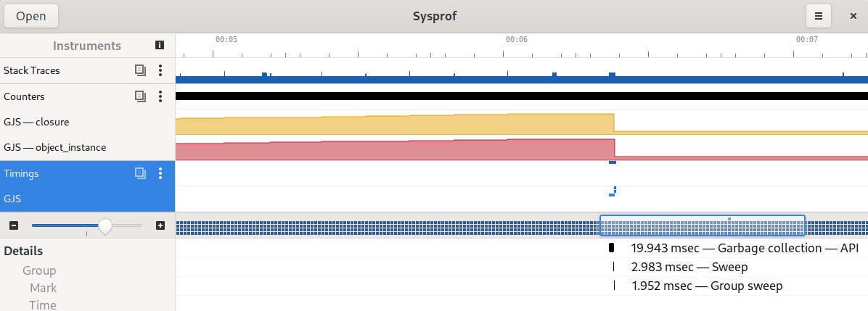Image resolution: width=868 pixels, height=311 pixels.
Task: Click the zoom in plus icon
Action: 160,225
